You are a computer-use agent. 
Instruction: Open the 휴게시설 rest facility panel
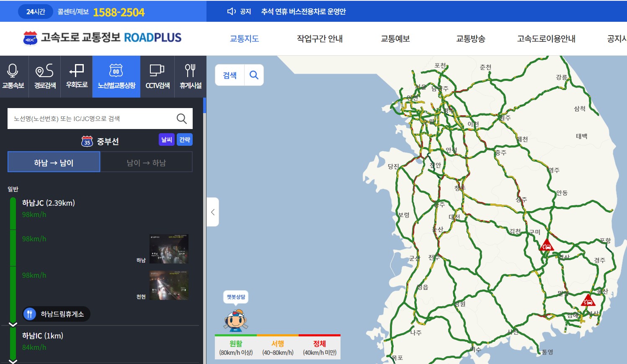tap(191, 77)
